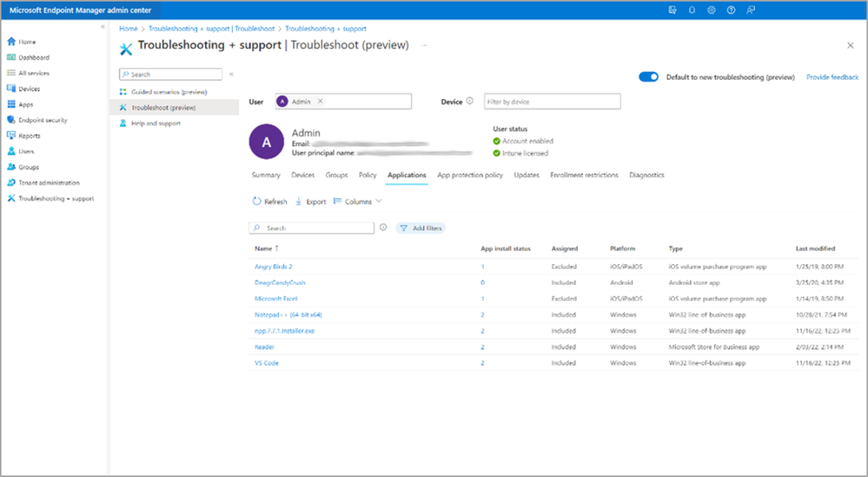Screen dimensions: 868x477
Task: Click install status count for VS Code
Action: (x=482, y=363)
